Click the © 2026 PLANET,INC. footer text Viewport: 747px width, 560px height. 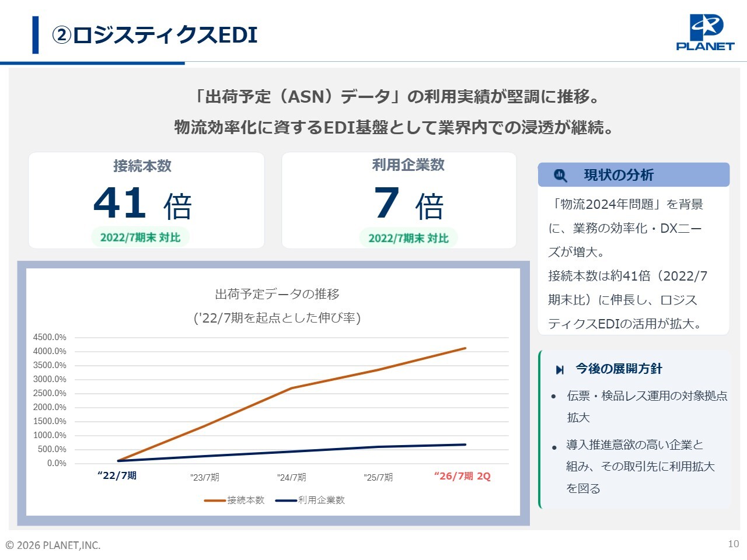pyautogui.click(x=53, y=545)
